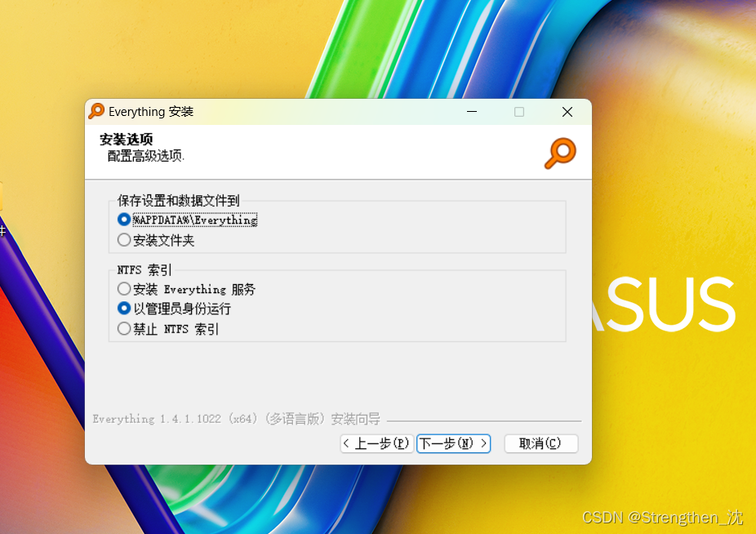
Task: Select the %APPDATA%\Everything storage option
Action: click(124, 219)
